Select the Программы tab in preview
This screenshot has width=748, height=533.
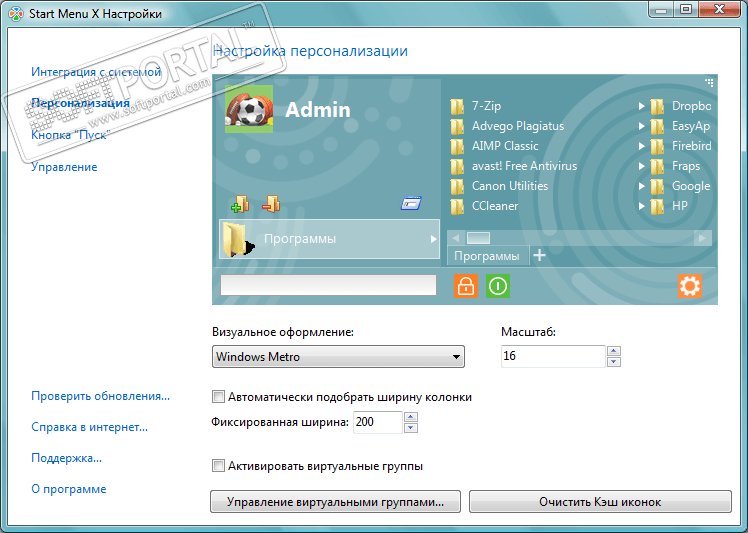[487, 256]
